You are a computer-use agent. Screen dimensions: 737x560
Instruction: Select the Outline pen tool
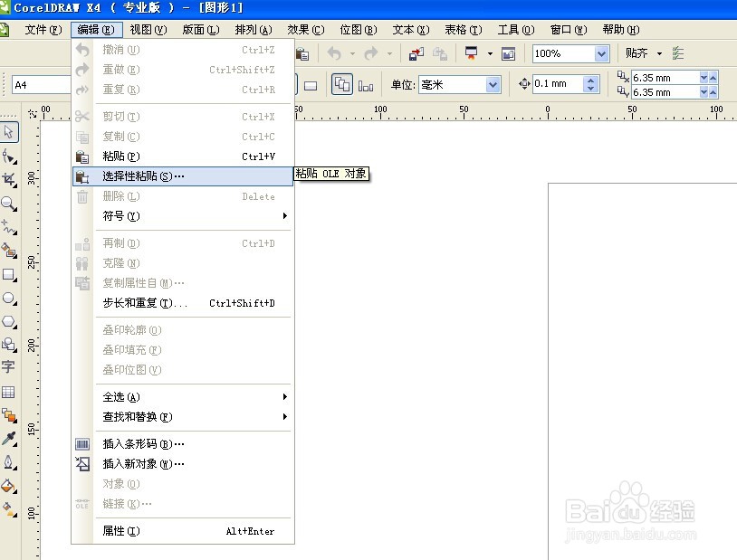tap(9, 462)
